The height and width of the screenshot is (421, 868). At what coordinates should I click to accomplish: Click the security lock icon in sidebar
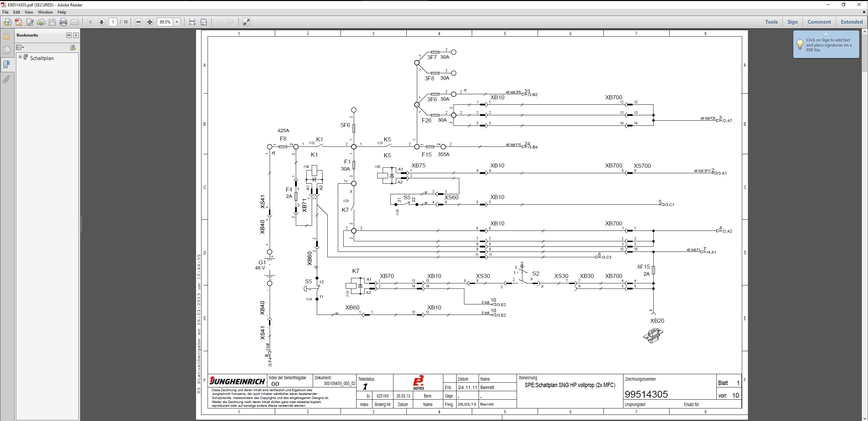(6, 35)
